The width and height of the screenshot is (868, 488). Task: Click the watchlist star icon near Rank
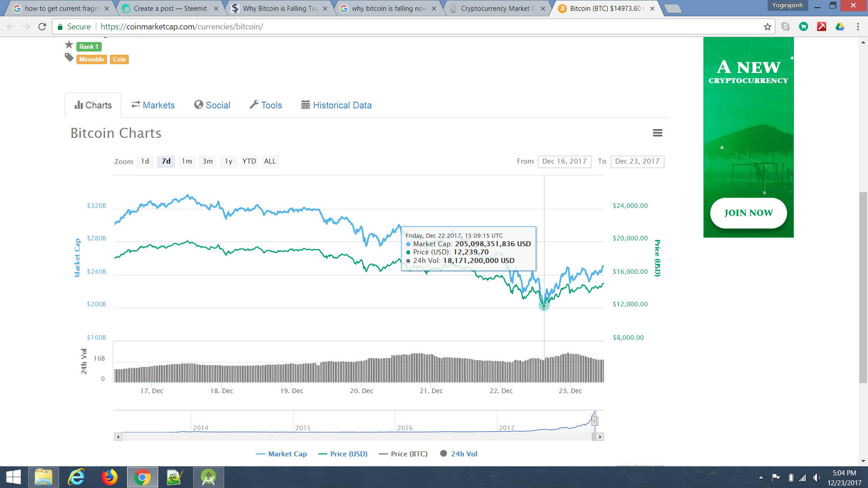point(69,45)
